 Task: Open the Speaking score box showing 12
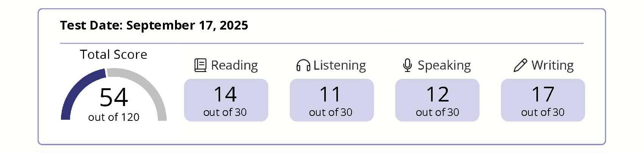[437, 100]
